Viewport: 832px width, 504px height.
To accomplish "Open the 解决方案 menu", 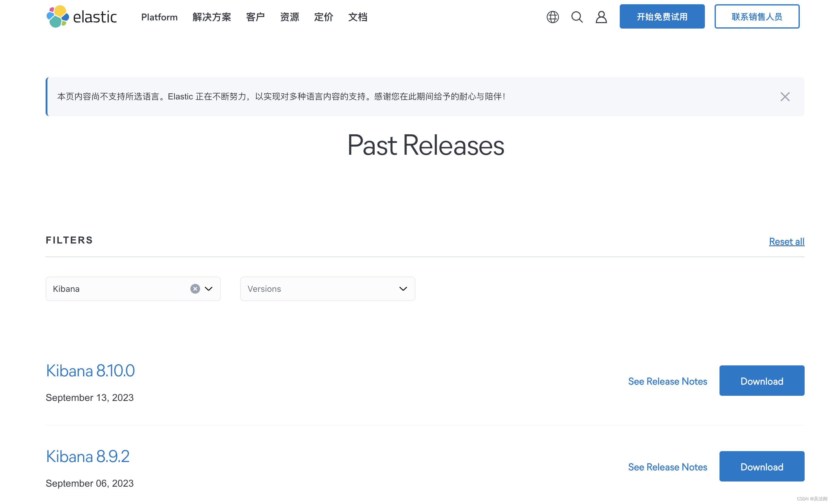I will (212, 17).
